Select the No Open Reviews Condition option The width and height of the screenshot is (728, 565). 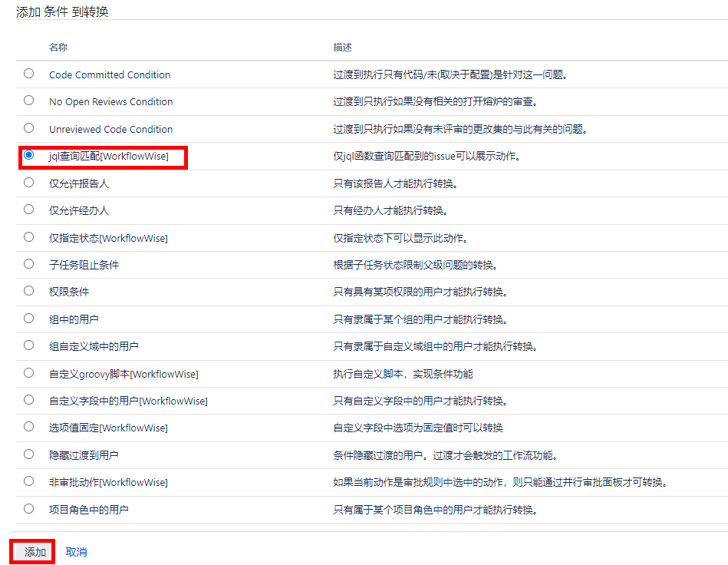(29, 101)
